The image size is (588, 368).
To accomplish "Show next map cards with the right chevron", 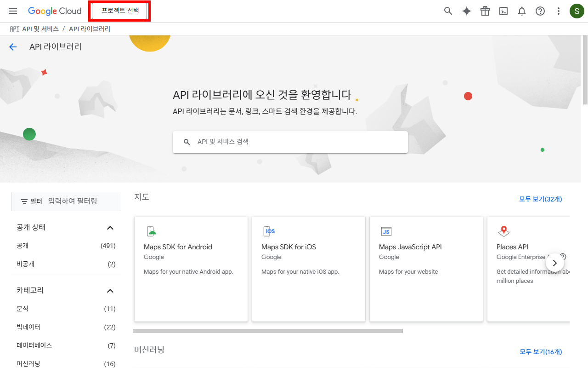I will coord(555,263).
